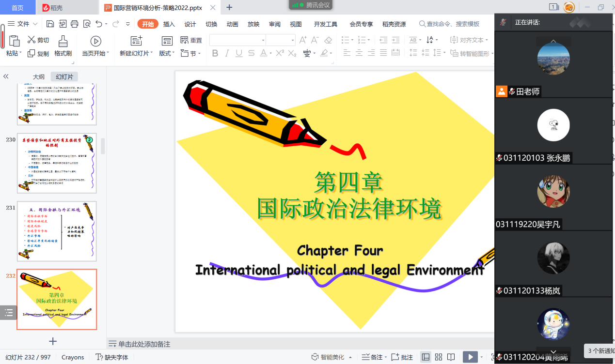This screenshot has height=364, width=615.
Task: Expand the Layout (版式) dropdown
Action: [x=167, y=53]
